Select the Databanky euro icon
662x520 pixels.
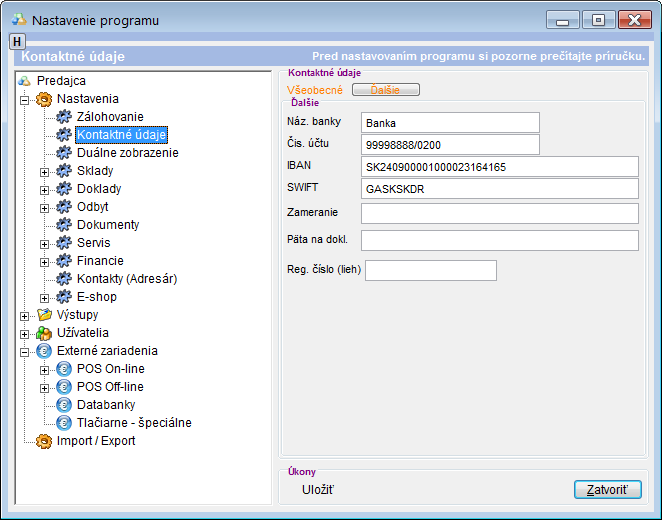(x=64, y=405)
